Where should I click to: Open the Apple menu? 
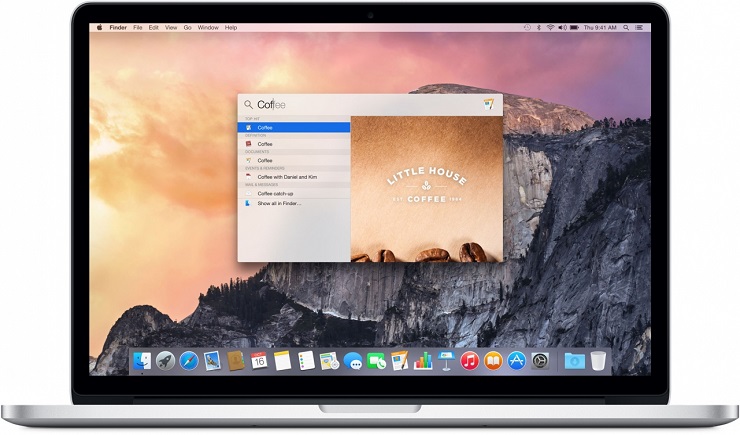100,28
